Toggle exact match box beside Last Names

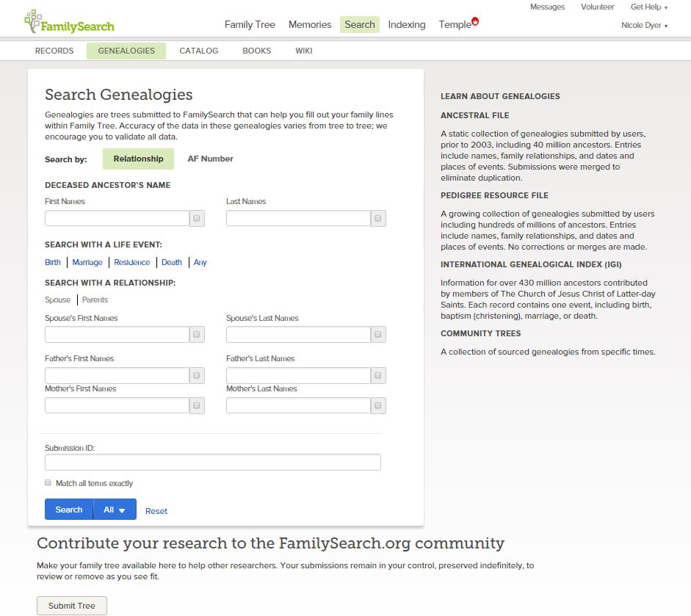pyautogui.click(x=378, y=218)
